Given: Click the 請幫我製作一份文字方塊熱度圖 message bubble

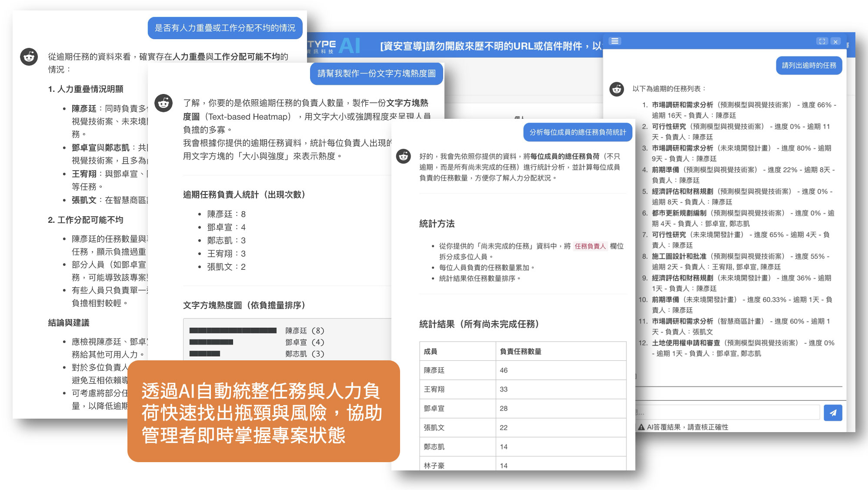Looking at the screenshot, I should pos(376,73).
